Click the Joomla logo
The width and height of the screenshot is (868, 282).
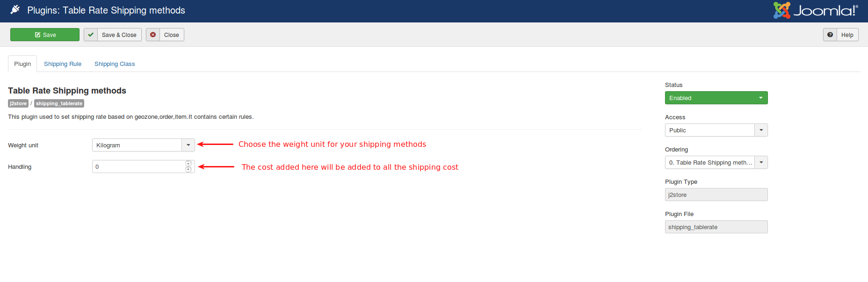pos(816,10)
